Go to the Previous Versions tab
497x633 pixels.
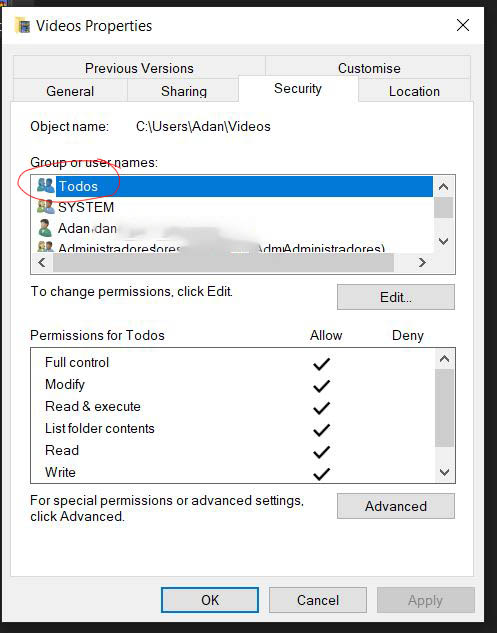tap(139, 68)
